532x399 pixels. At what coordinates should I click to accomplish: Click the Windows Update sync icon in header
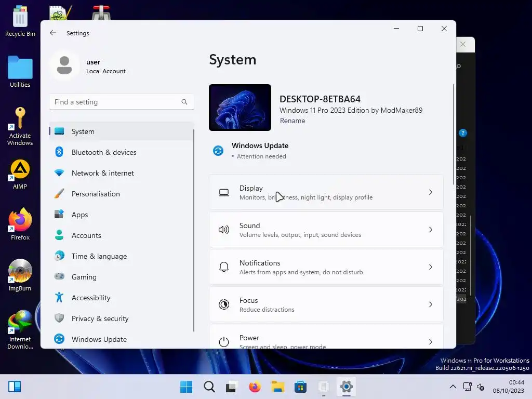(218, 150)
